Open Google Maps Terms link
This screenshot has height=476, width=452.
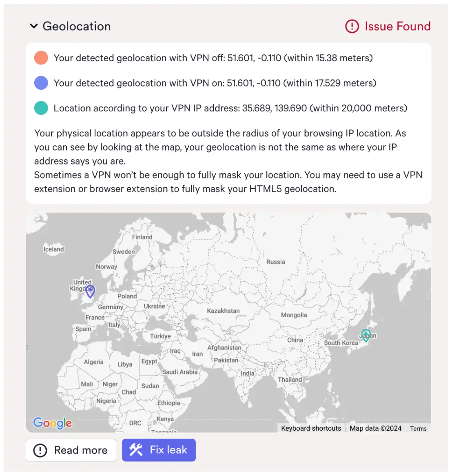pyautogui.click(x=418, y=428)
